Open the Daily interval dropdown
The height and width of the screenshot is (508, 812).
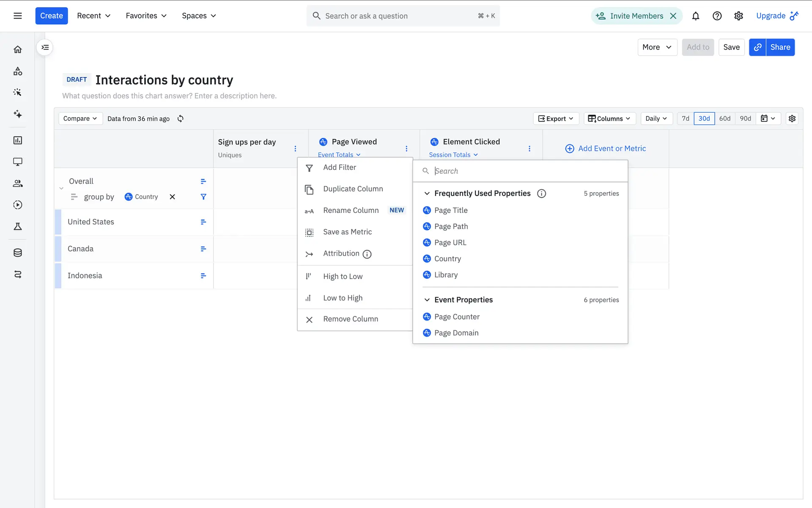coord(656,119)
